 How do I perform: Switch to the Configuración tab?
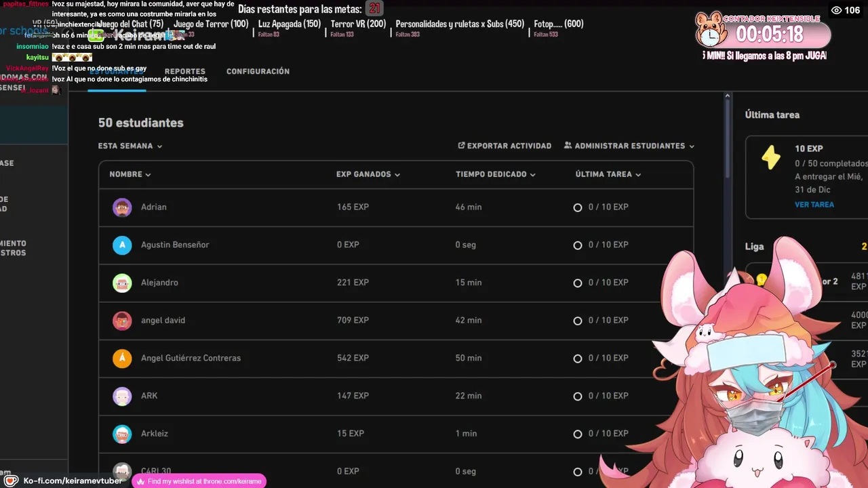click(258, 71)
